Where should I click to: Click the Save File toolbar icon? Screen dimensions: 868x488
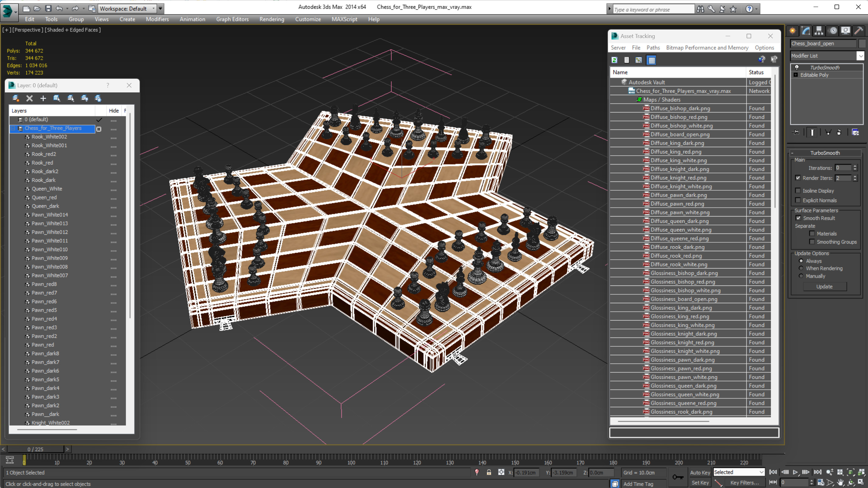pos(48,9)
